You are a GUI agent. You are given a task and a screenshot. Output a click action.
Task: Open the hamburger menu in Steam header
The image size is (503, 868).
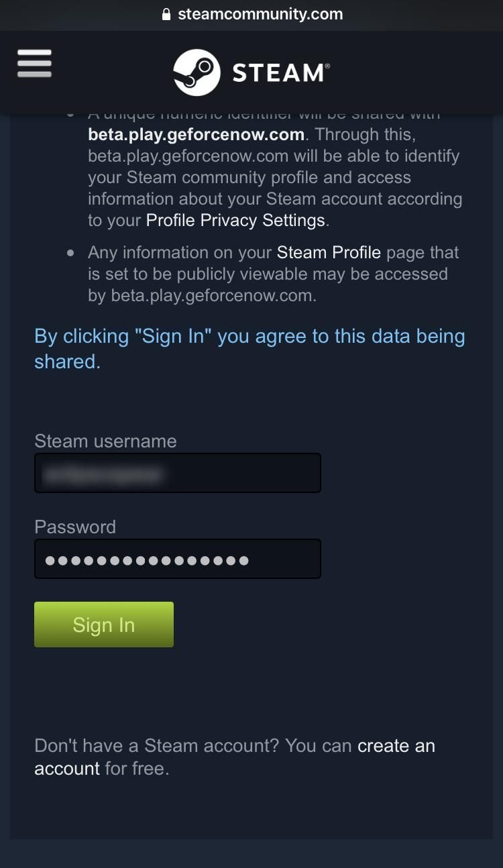pos(34,64)
